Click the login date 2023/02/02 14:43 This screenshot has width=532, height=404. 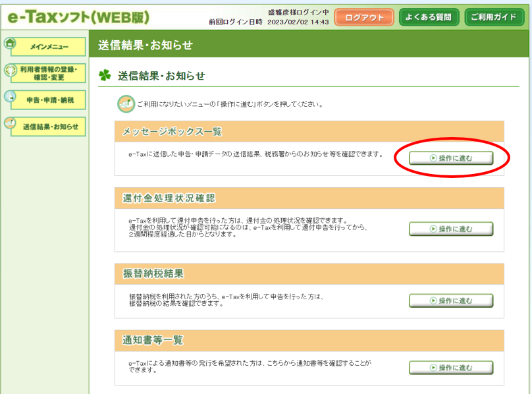[298, 22]
